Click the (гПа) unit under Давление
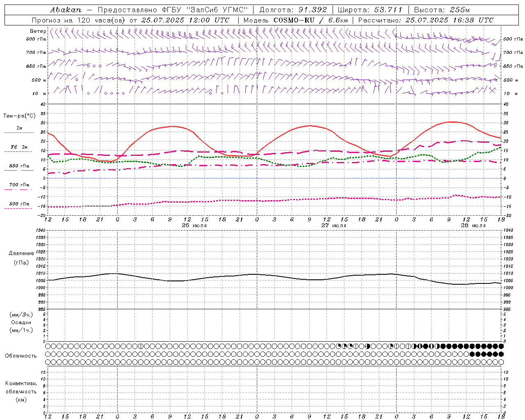Image resolution: width=525 pixels, height=420 pixels. coord(21,262)
